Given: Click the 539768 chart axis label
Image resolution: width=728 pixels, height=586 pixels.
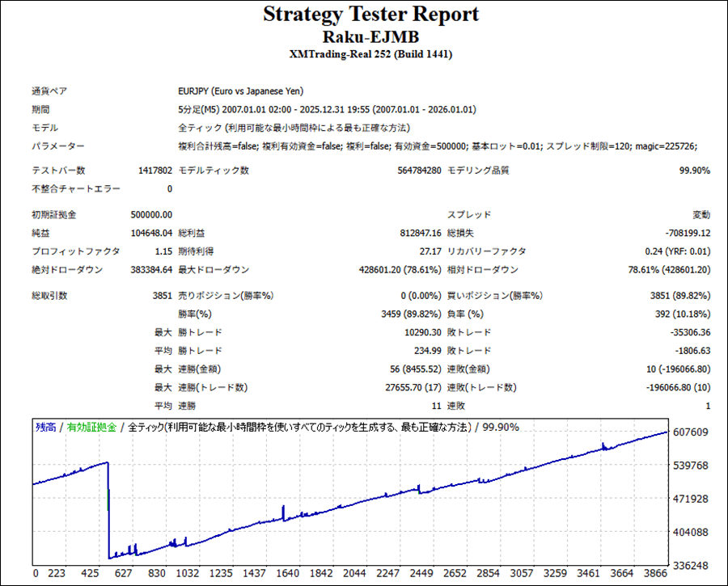Looking at the screenshot, I should click(691, 466).
